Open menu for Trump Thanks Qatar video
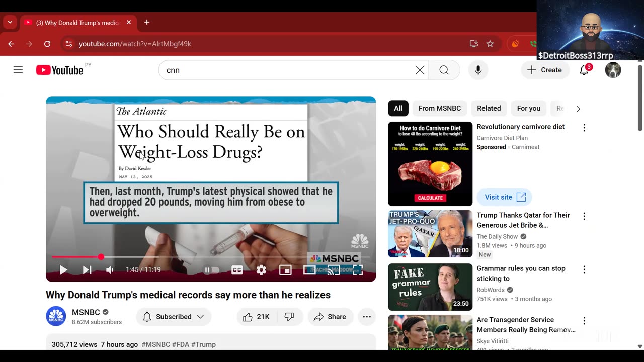The width and height of the screenshot is (644, 362). point(584,216)
